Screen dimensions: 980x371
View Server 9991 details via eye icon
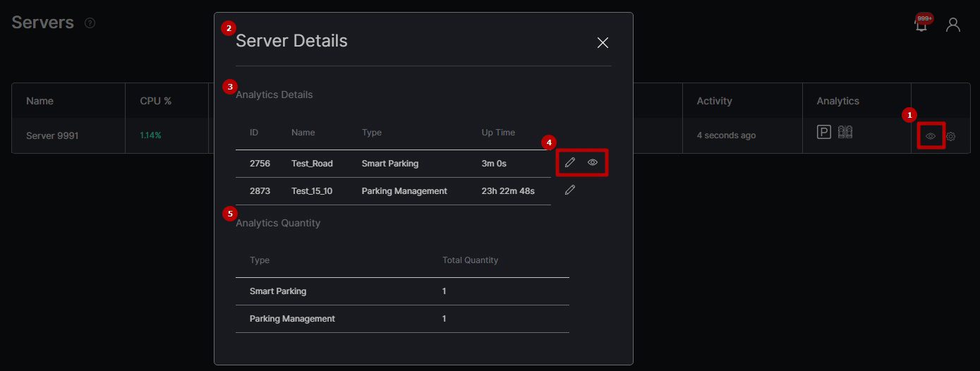[x=931, y=135]
